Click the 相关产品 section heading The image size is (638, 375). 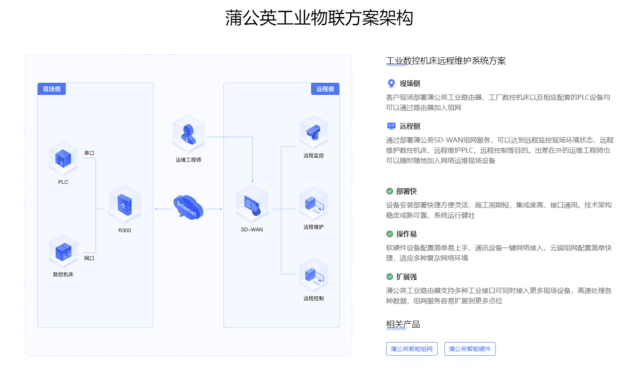coord(403,324)
